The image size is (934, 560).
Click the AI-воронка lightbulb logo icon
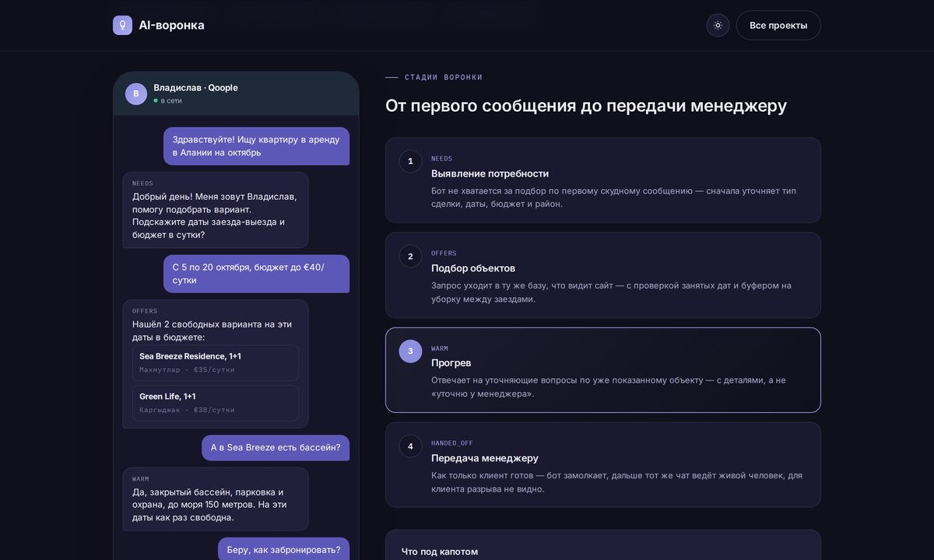coord(122,25)
